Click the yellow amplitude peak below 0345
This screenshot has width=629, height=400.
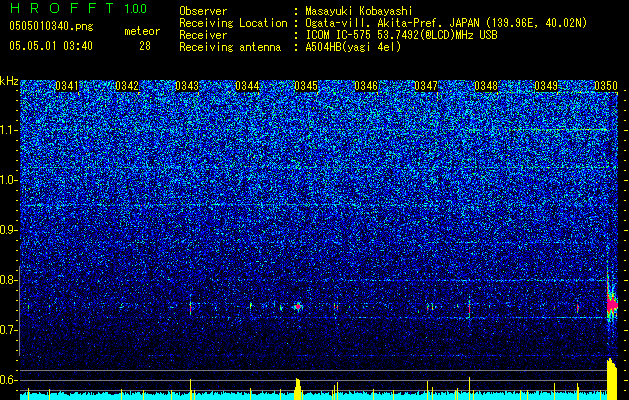click(x=298, y=389)
